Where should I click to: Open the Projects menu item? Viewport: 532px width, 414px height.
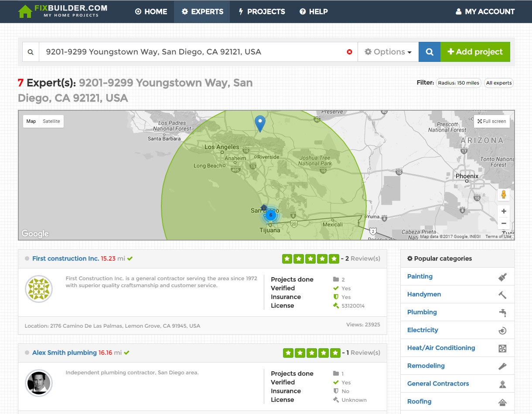[262, 12]
